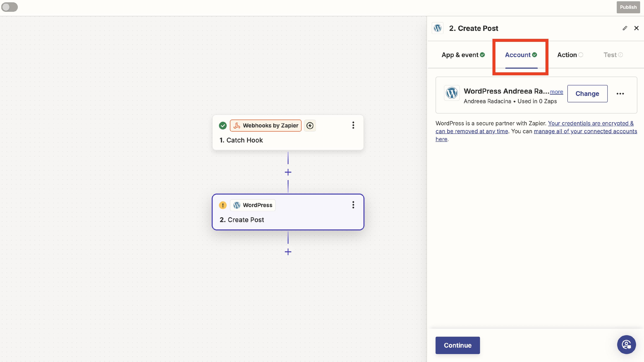Switch to the Action tab

[570, 55]
